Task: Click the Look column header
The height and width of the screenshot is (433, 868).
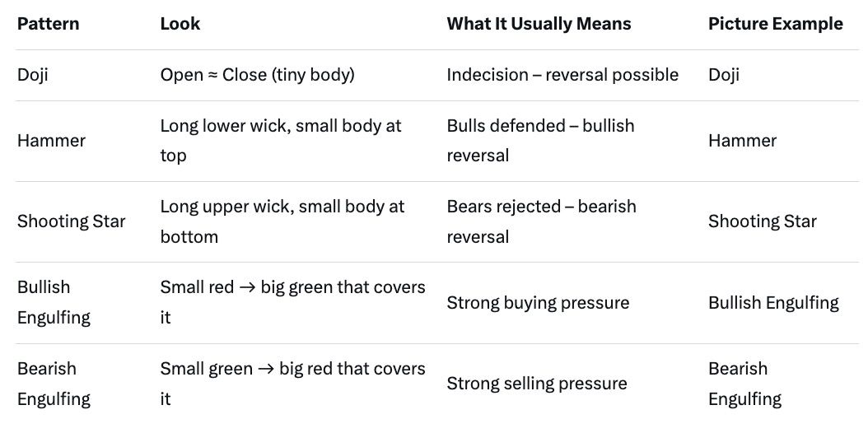Action: click(180, 24)
